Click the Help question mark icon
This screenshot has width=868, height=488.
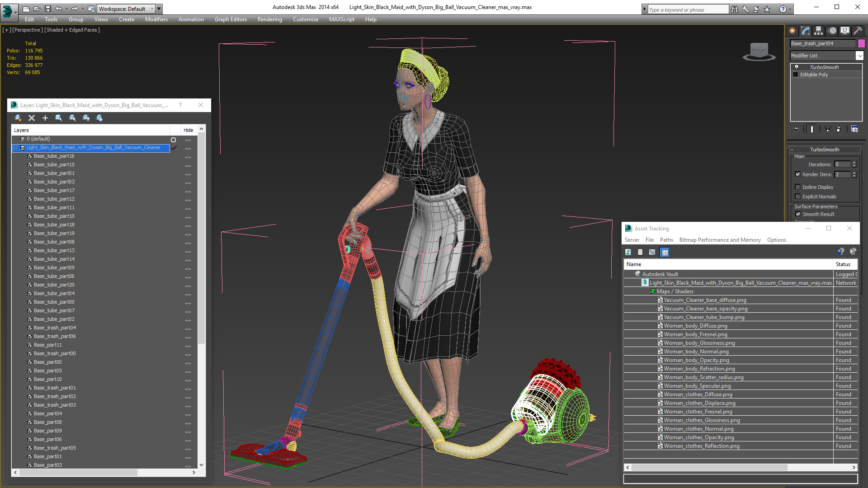click(783, 9)
